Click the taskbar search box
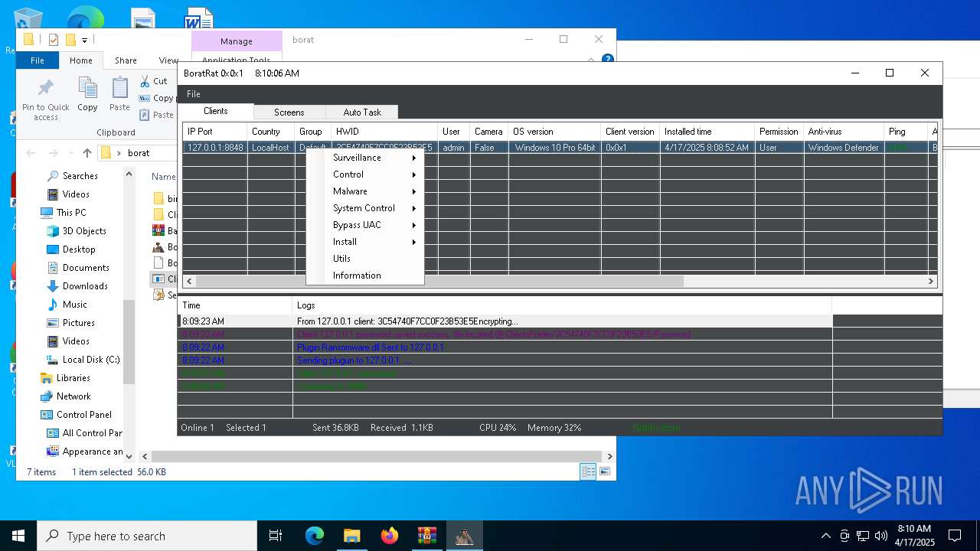 pos(147,536)
